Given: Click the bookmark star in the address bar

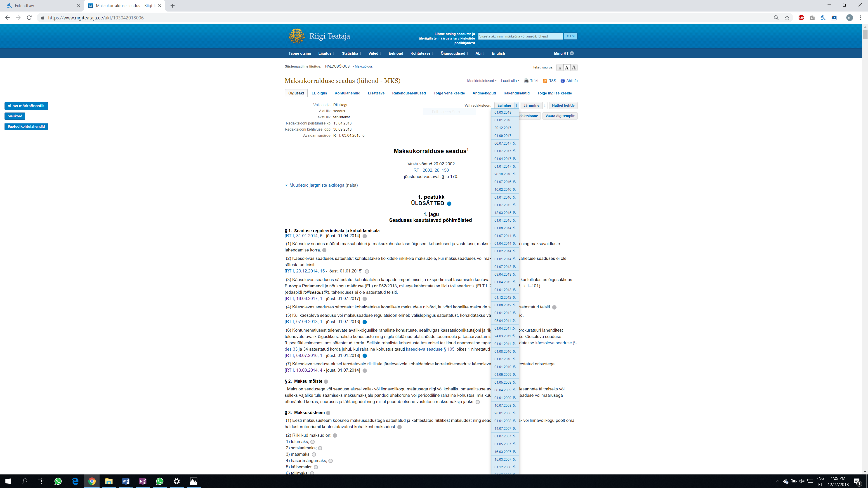Looking at the screenshot, I should pos(787,18).
